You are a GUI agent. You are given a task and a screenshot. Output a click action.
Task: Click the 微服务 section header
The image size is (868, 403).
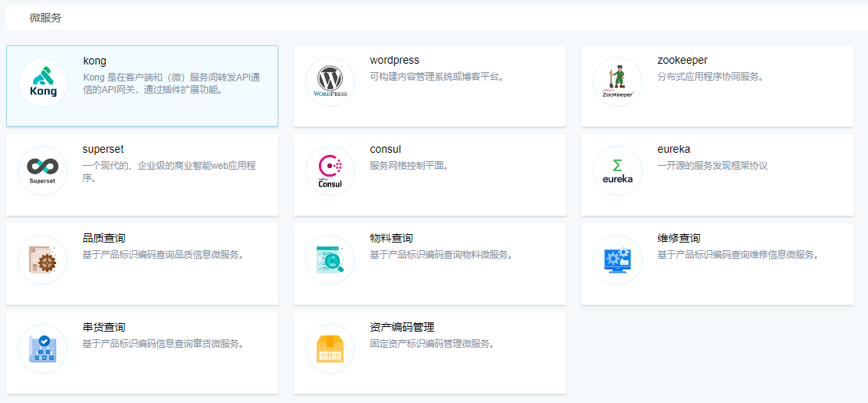pyautogui.click(x=45, y=18)
